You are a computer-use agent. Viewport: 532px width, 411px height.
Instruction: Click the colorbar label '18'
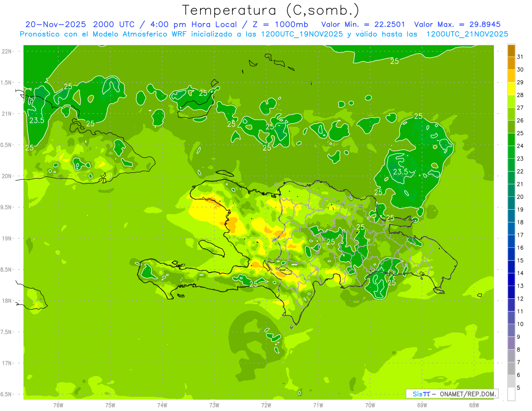tap(520, 223)
